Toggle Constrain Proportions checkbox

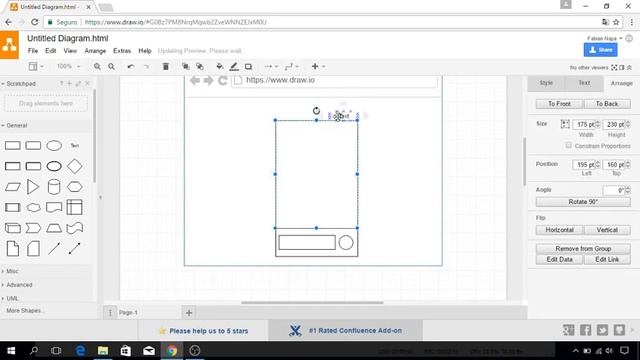(x=569, y=145)
